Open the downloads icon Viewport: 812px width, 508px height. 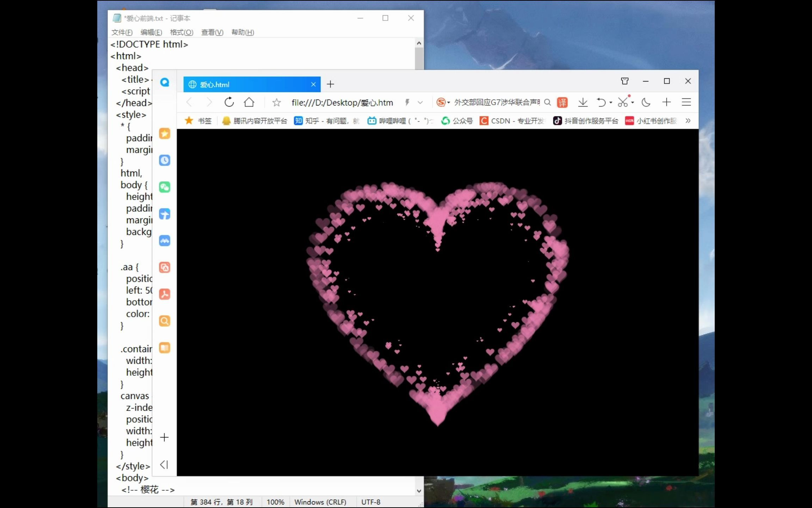[x=583, y=102]
